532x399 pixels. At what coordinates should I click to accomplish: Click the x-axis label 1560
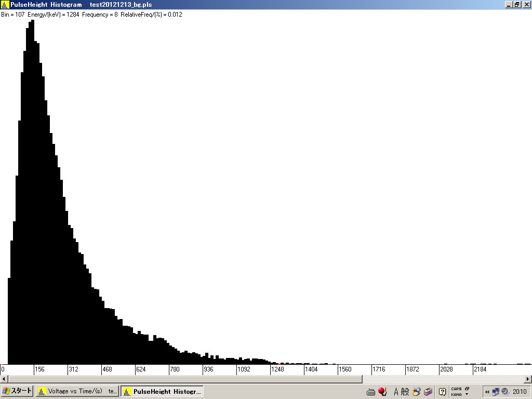pyautogui.click(x=345, y=369)
